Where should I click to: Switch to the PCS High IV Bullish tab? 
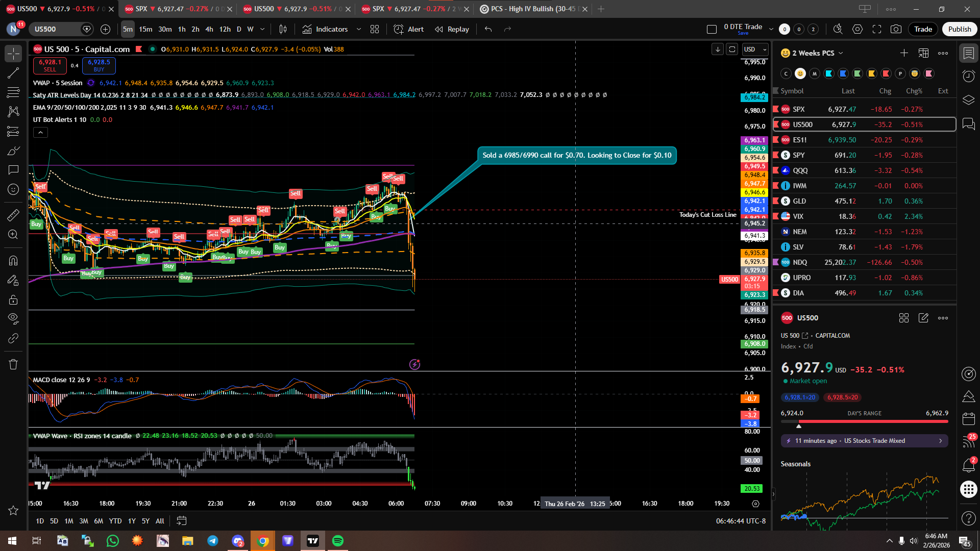(531, 9)
